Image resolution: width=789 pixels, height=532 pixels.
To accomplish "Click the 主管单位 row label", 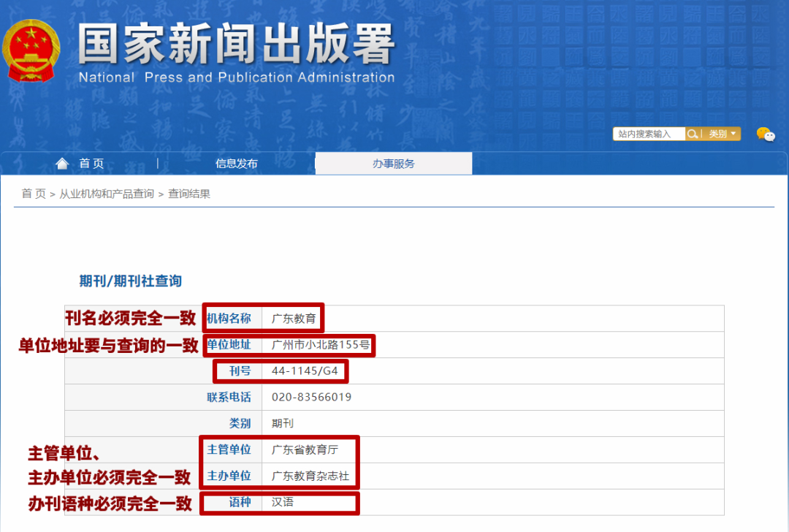I will coord(229,449).
